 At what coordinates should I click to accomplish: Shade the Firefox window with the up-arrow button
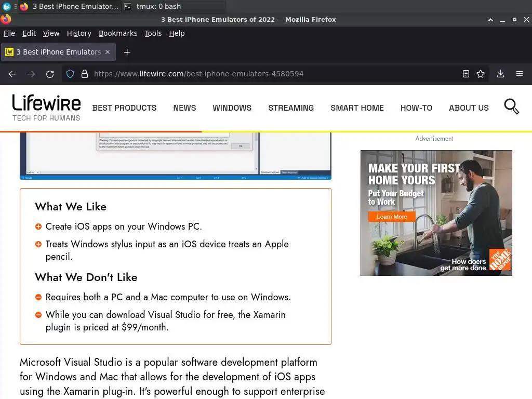tap(490, 20)
